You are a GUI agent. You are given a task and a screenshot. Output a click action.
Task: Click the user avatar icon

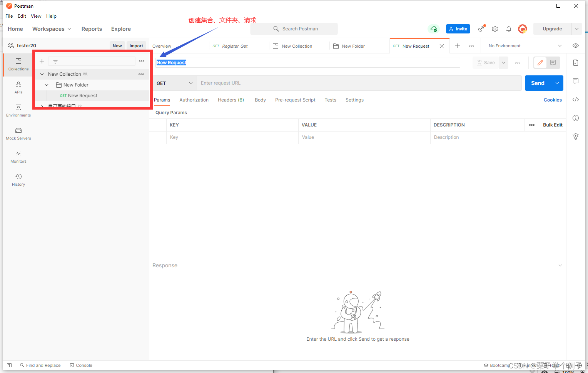point(522,29)
